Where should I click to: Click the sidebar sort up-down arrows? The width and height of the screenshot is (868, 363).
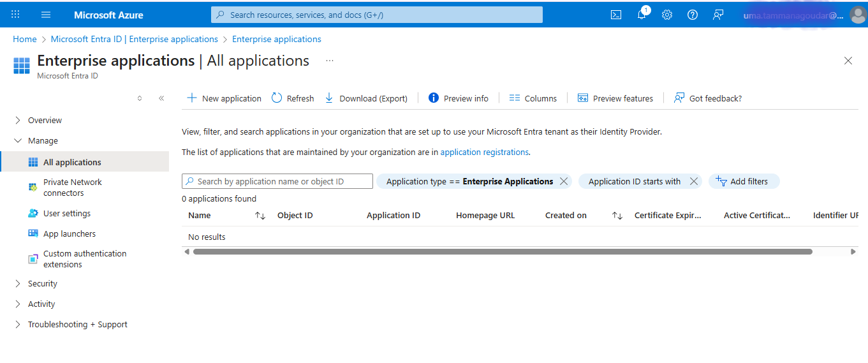140,98
